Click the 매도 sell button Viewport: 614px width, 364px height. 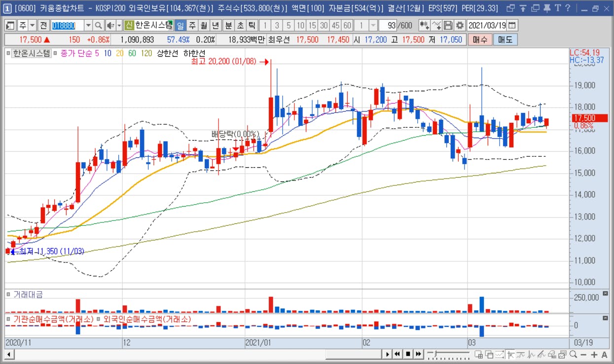coord(505,40)
